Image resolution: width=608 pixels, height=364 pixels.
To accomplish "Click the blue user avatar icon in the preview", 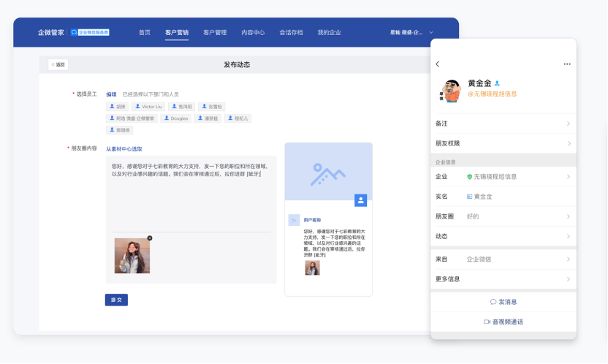I will pyautogui.click(x=360, y=200).
